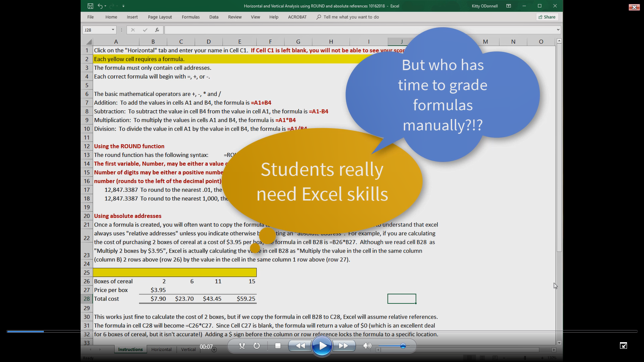Open the File menu tab

pyautogui.click(x=91, y=17)
